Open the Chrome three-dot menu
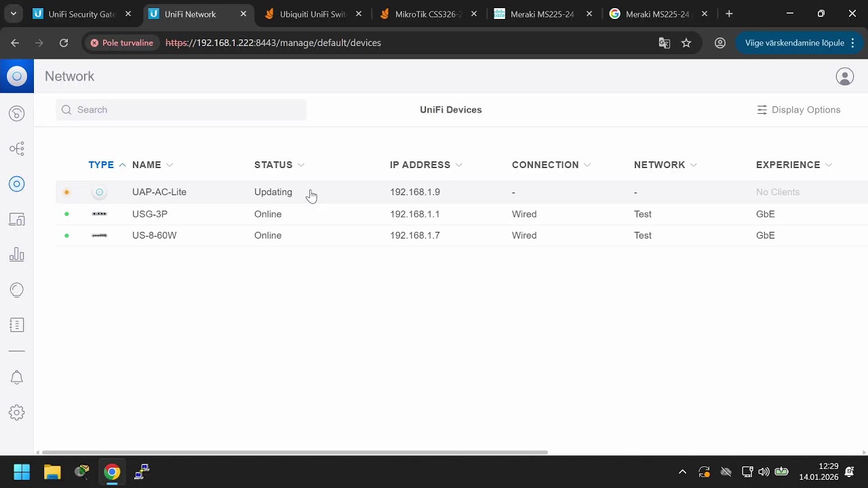 (x=852, y=43)
